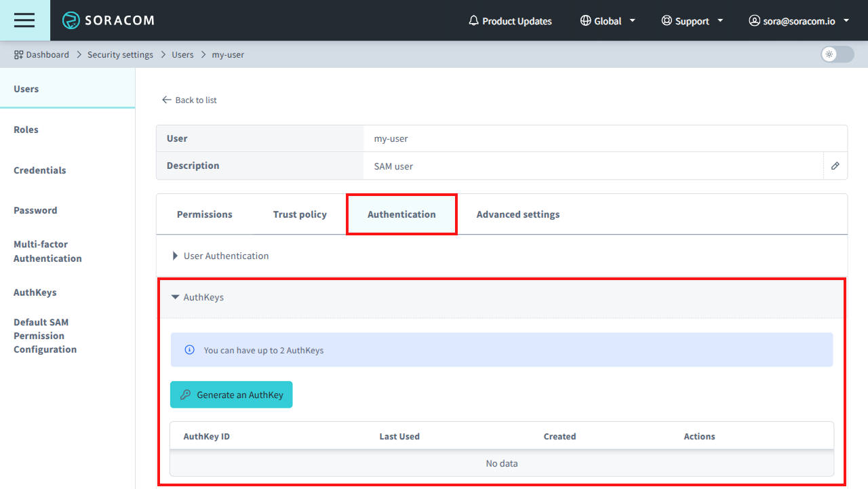The width and height of the screenshot is (868, 489).
Task: Switch to the Permissions tab
Action: click(x=204, y=214)
